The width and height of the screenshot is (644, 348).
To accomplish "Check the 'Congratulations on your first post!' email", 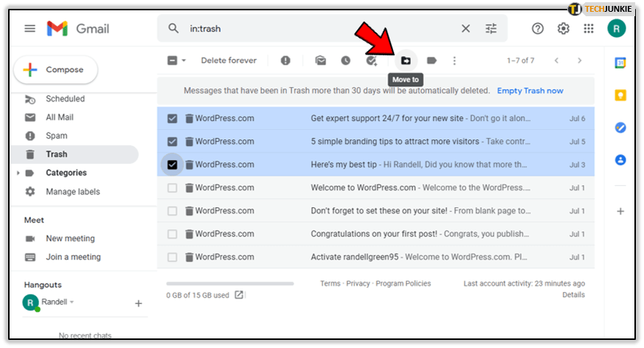I will [x=172, y=234].
